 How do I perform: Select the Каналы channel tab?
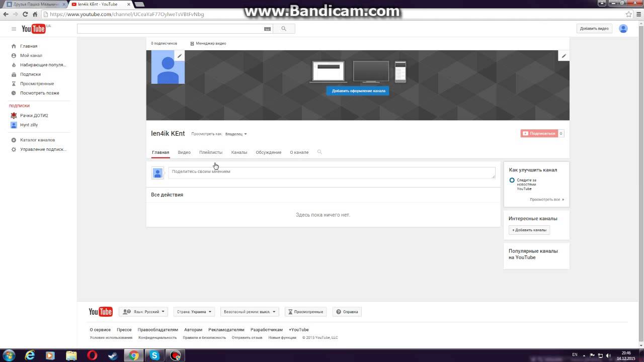239,152
